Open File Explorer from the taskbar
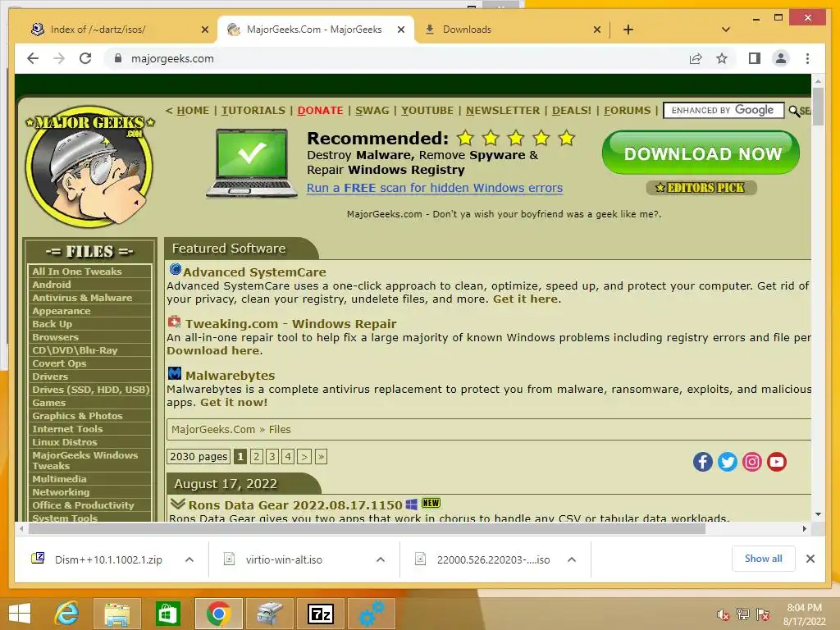Viewport: 840px width, 630px height. coord(116,614)
